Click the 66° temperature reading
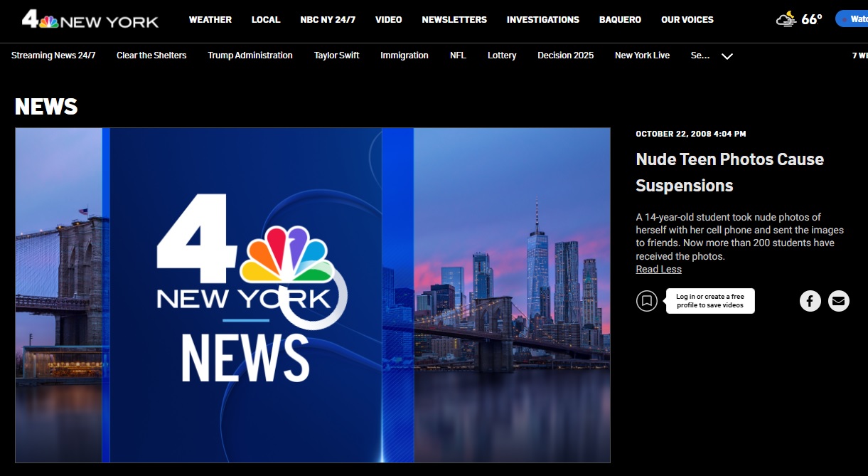Viewport: 868px width, 476px height. [x=812, y=19]
